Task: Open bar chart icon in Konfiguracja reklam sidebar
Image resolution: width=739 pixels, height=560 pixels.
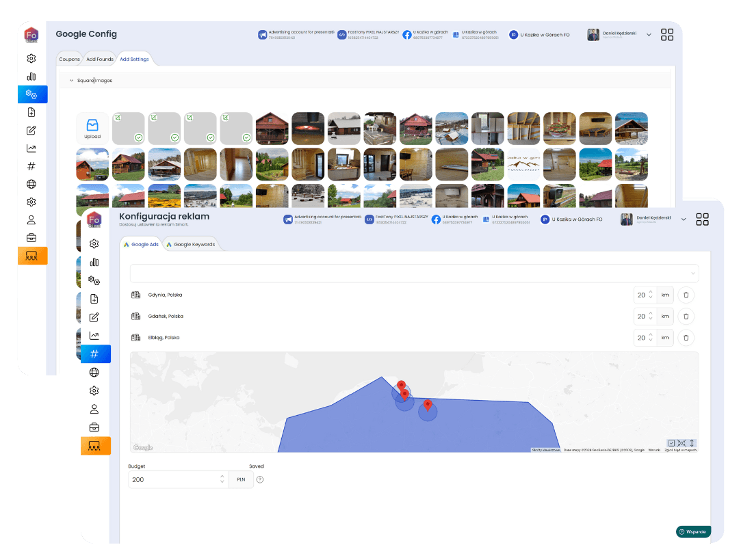Action: [x=94, y=262]
